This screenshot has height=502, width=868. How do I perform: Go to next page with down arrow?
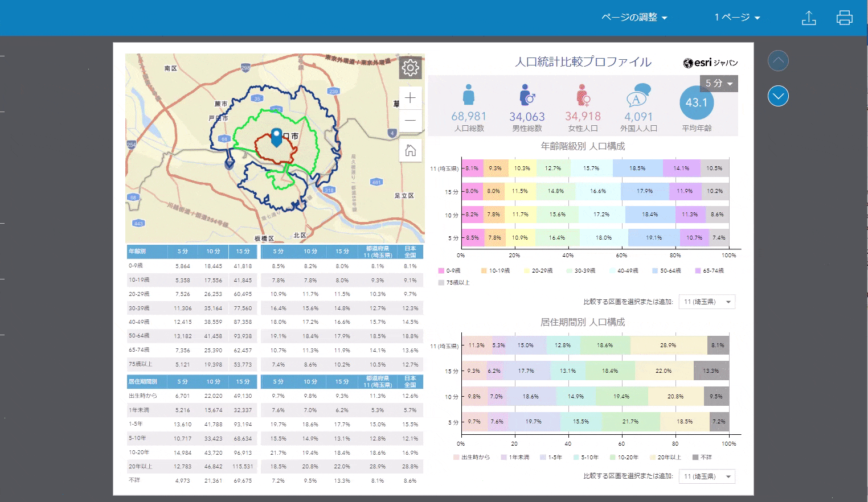(x=778, y=96)
